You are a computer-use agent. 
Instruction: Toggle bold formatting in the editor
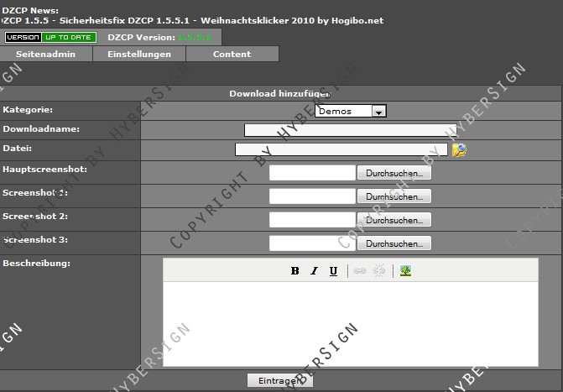(x=295, y=270)
